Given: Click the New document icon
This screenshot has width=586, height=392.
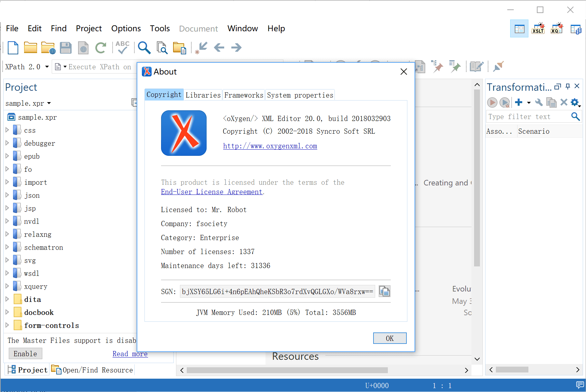Looking at the screenshot, I should tap(13, 48).
